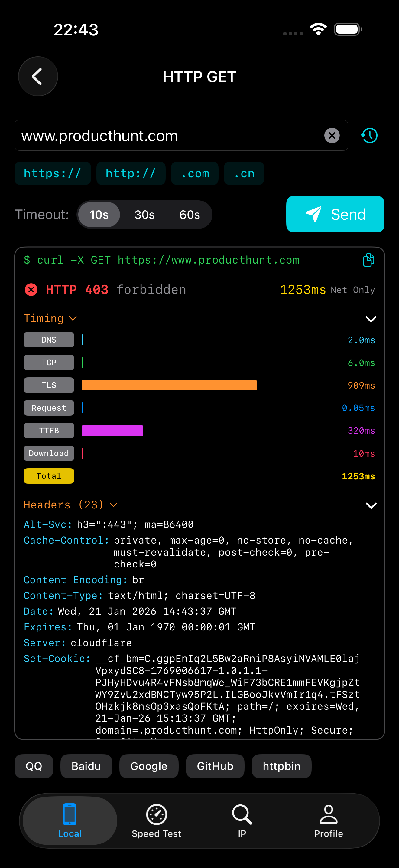399x868 pixels.
Task: Tap the 909ms TLS value
Action: (361, 386)
